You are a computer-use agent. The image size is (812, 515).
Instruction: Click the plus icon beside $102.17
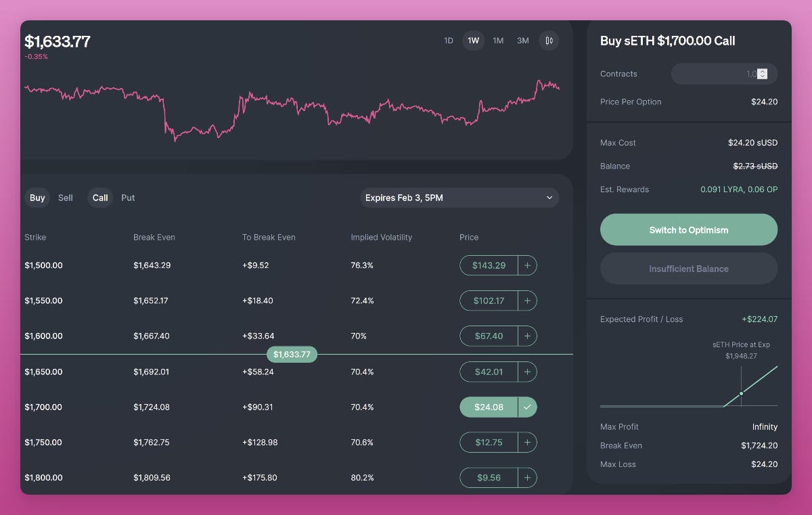coord(527,300)
